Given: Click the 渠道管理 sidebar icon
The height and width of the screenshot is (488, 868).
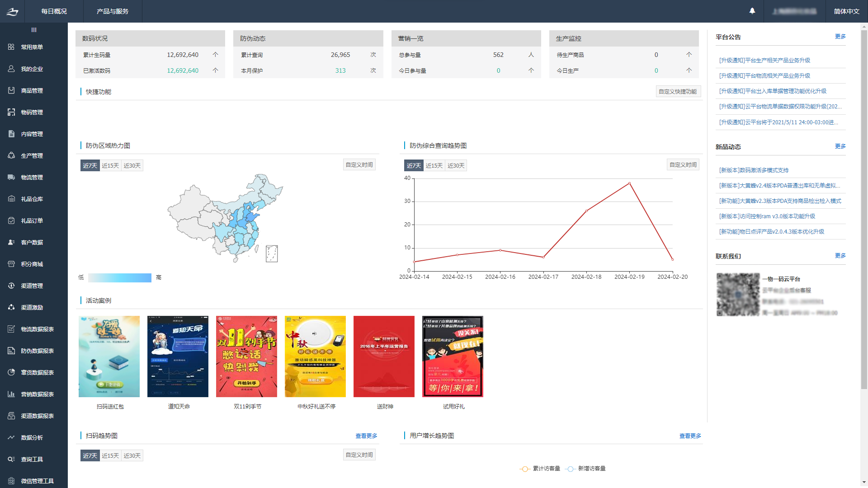Looking at the screenshot, I should (11, 286).
